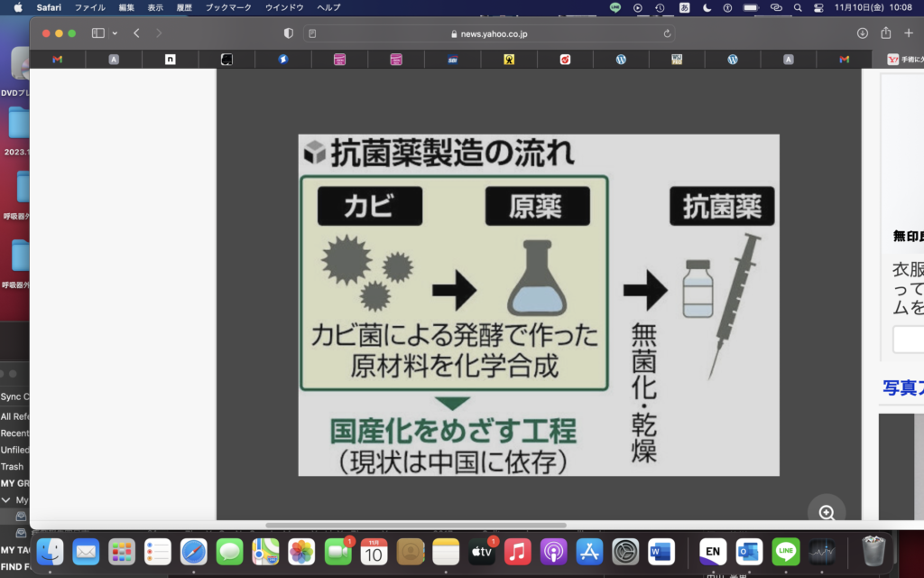Click the magnifier zoom icon on the news image

pyautogui.click(x=826, y=513)
